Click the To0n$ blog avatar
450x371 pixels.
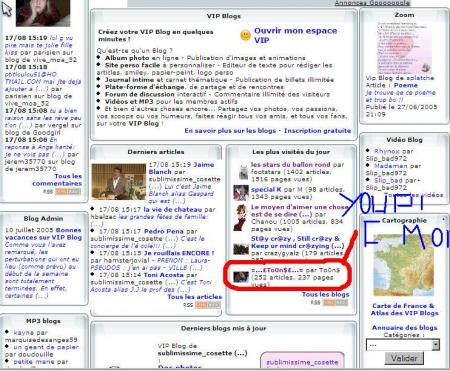[x=241, y=276]
